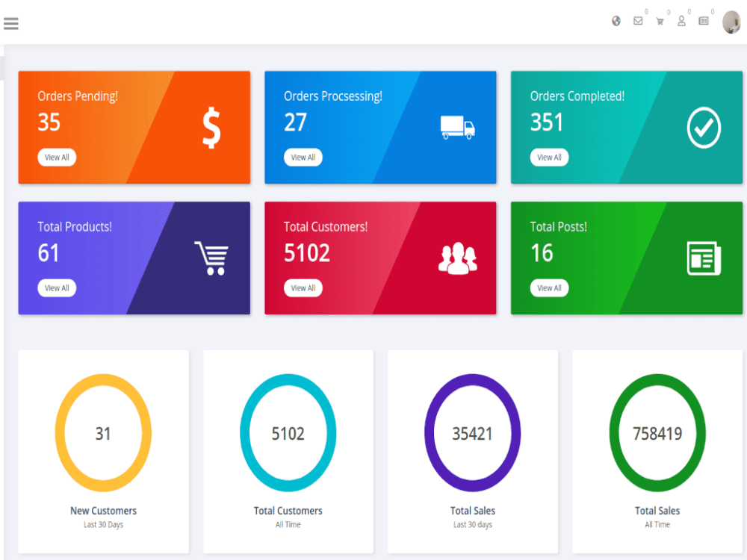Click the cart icon on Total Products card
747x560 pixels.
pos(211,258)
